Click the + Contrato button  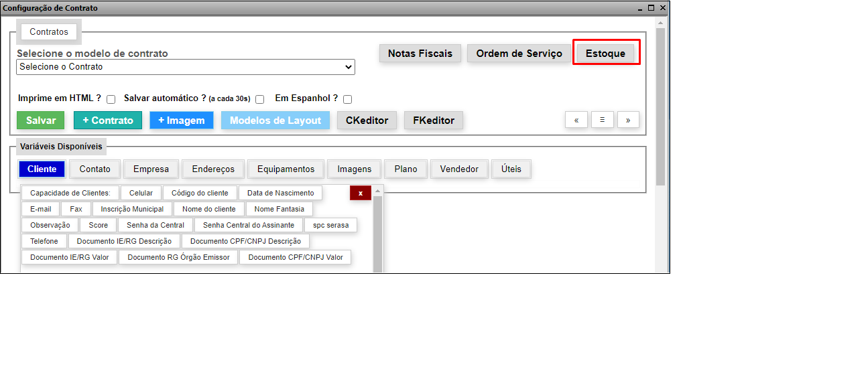108,121
